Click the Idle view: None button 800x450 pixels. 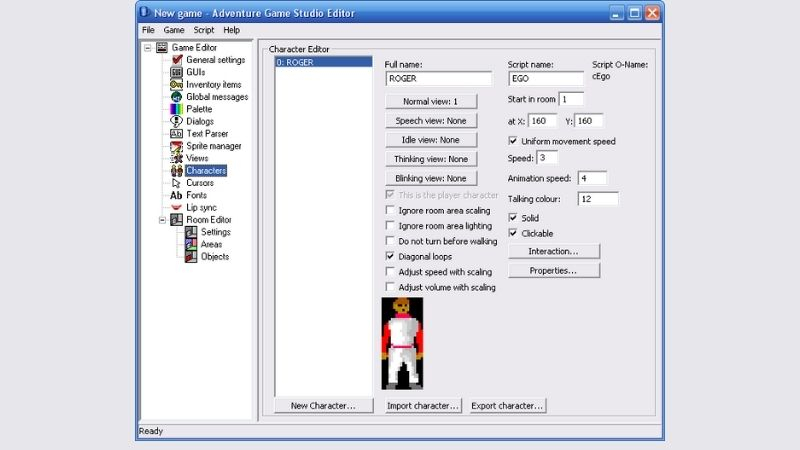[x=431, y=140]
